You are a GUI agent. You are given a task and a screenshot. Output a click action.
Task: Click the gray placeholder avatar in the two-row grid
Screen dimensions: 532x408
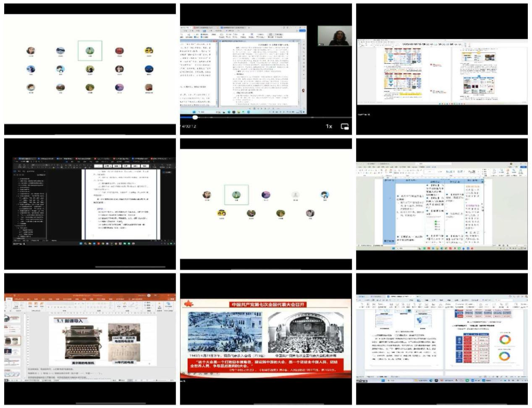coord(295,195)
